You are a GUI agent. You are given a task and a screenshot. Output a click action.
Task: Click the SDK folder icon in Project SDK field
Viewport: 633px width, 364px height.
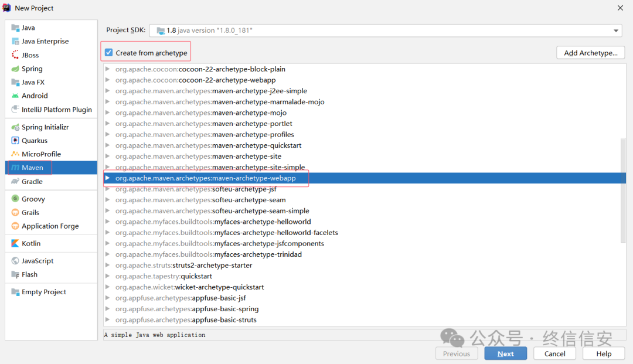coord(160,30)
